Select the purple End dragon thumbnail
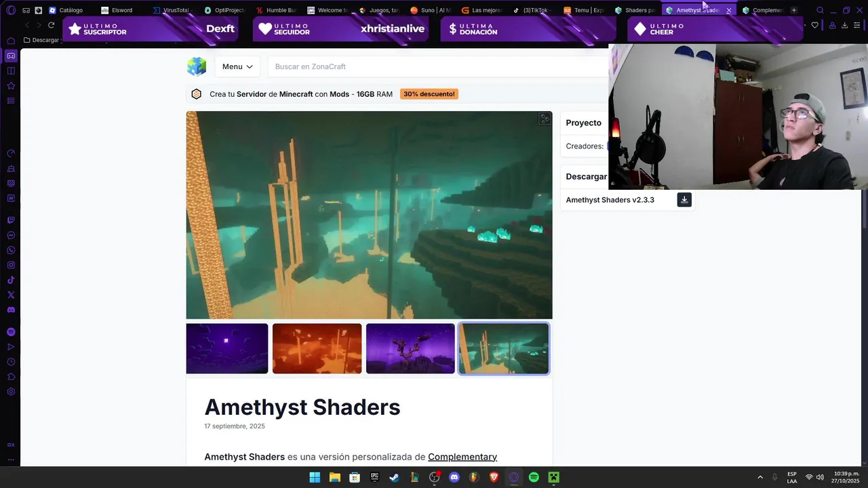This screenshot has width=868, height=488. [410, 348]
